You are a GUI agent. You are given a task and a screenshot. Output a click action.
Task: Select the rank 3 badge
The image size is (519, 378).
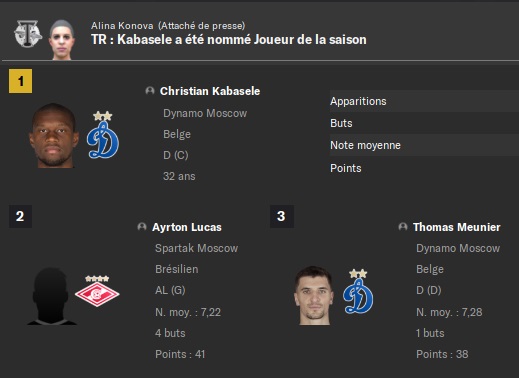282,216
